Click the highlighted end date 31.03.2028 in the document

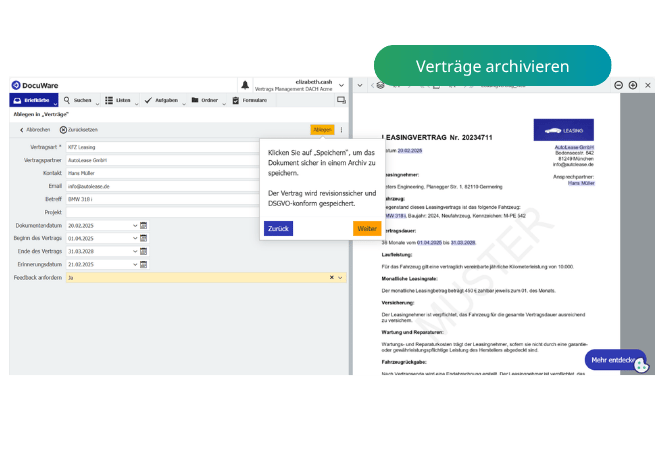click(x=463, y=243)
